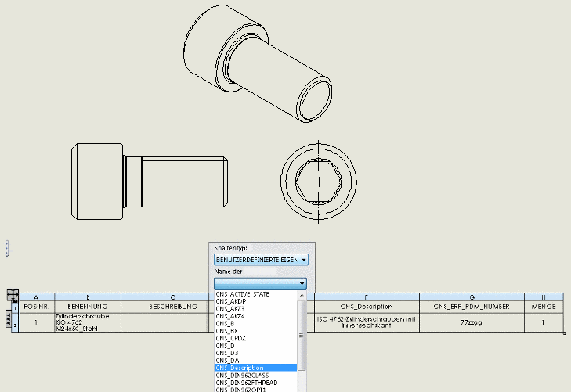Click the CNS_ERP_PDM_NUMBER header cell
The width and height of the screenshot is (571, 392).
point(472,307)
